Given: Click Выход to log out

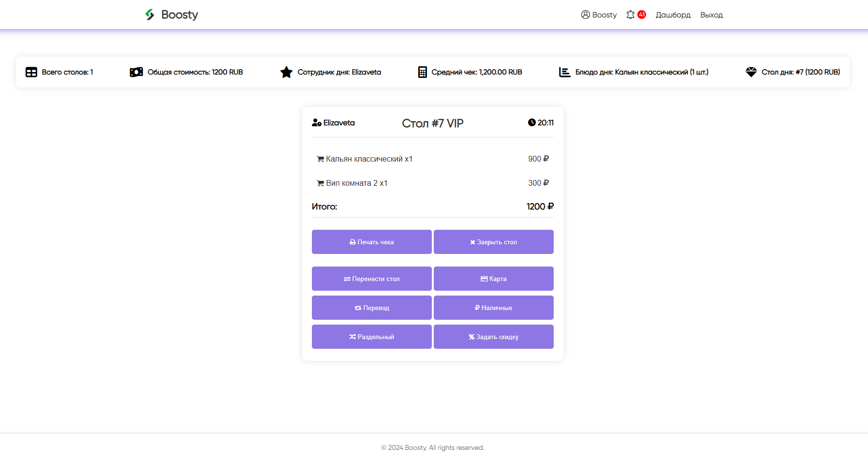Looking at the screenshot, I should pos(711,15).
